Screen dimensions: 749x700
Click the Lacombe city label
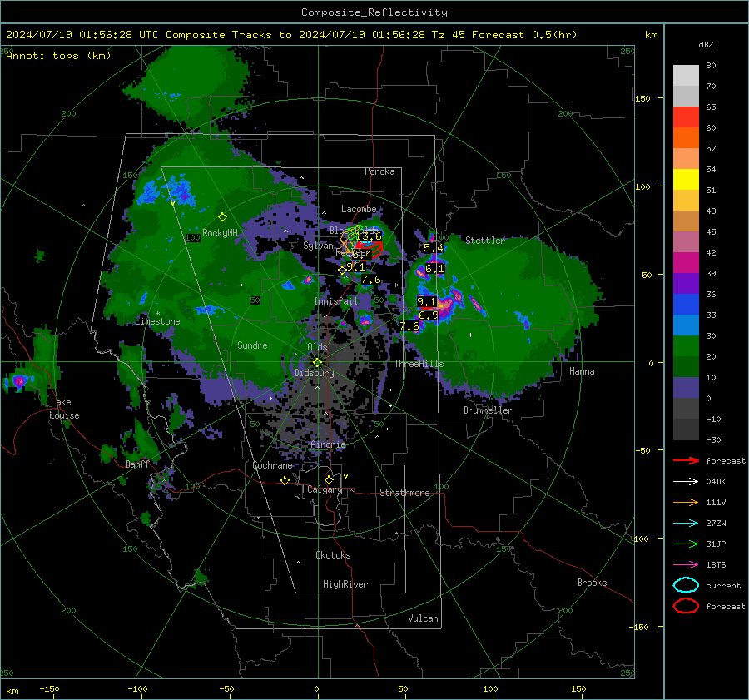(359, 209)
